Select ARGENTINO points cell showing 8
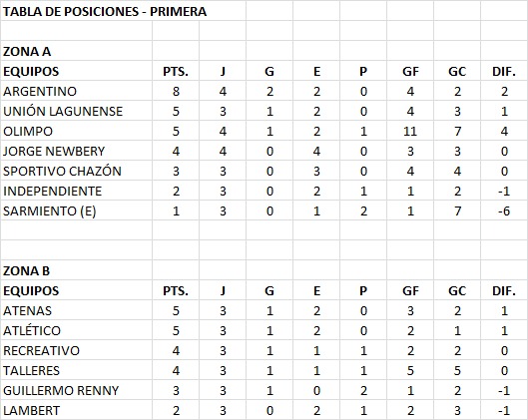This screenshot has width=528, height=420. (x=176, y=91)
